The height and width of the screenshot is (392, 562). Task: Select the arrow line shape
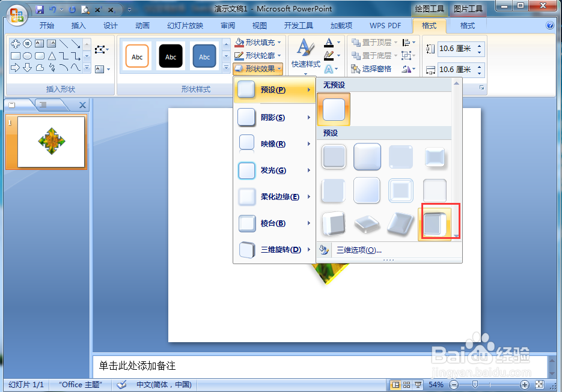click(x=76, y=44)
